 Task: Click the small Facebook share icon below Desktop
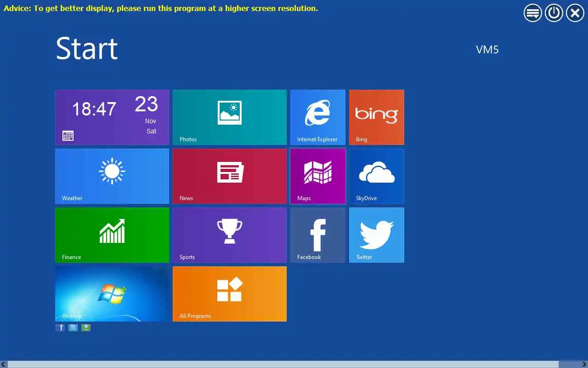coord(60,328)
